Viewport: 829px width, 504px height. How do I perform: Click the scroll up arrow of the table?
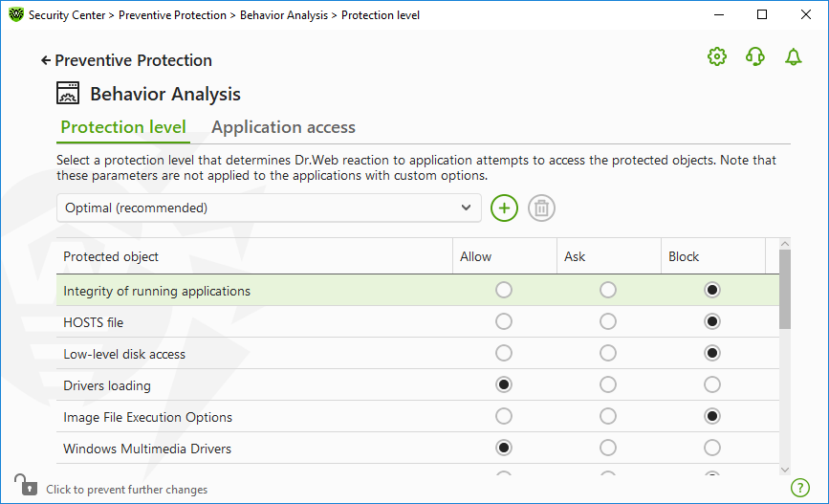[x=785, y=244]
